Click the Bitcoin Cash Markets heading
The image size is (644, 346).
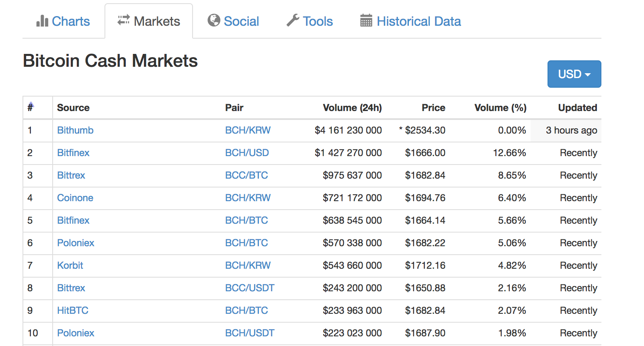click(x=110, y=61)
